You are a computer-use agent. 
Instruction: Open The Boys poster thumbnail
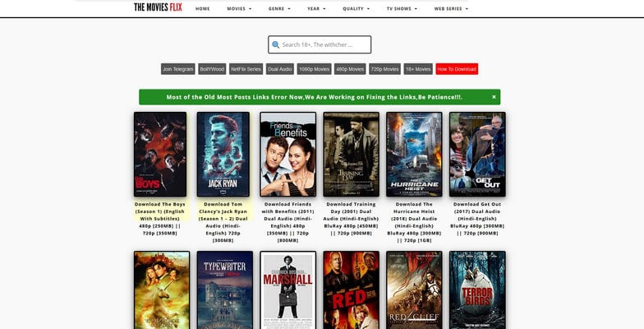(160, 155)
